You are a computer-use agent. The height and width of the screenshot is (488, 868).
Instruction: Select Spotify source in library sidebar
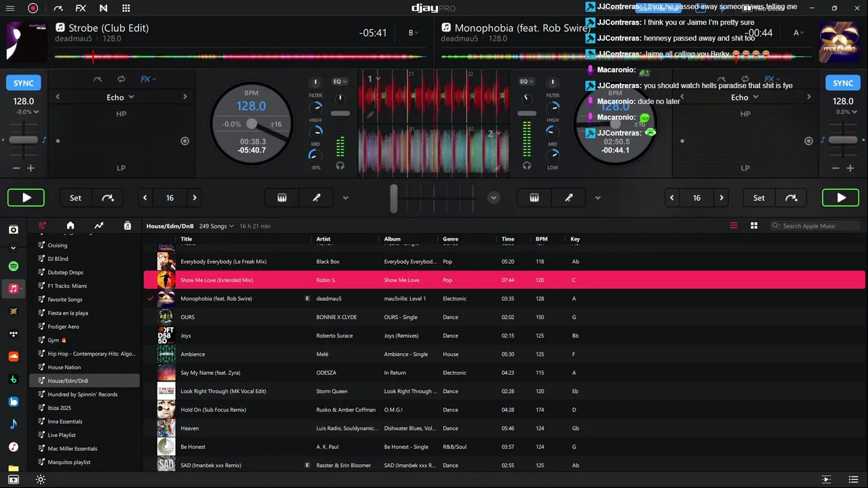[x=14, y=266]
